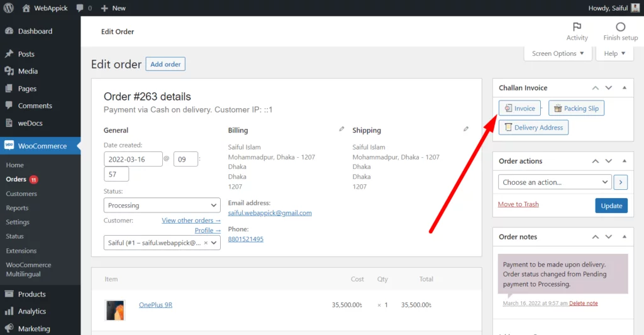Collapse the Challan Invoice panel
This screenshot has width=644, height=335.
(625, 87)
